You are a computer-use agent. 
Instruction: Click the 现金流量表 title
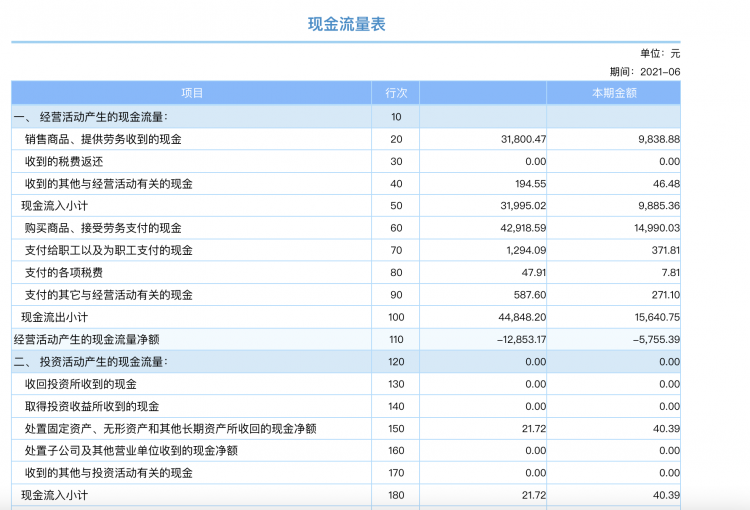point(346,24)
